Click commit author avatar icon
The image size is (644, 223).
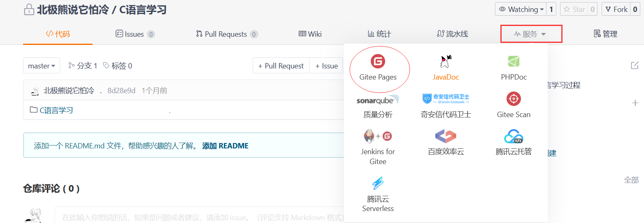(x=35, y=91)
